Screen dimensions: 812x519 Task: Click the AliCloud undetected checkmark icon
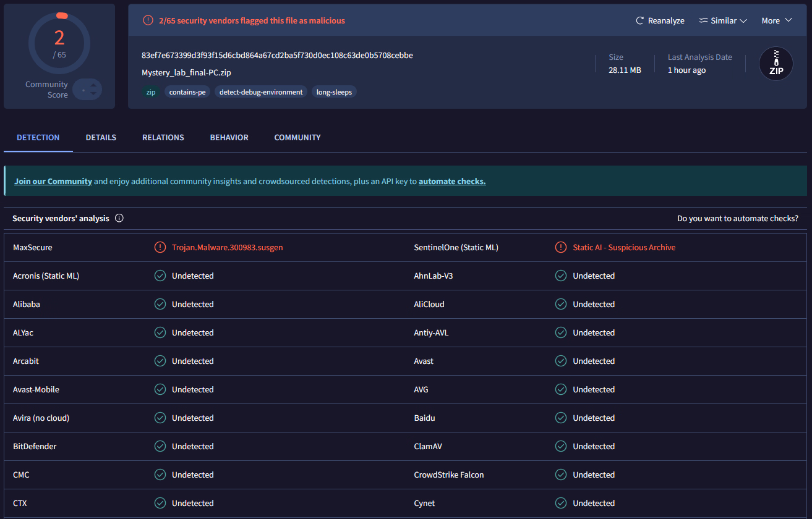[x=561, y=304]
